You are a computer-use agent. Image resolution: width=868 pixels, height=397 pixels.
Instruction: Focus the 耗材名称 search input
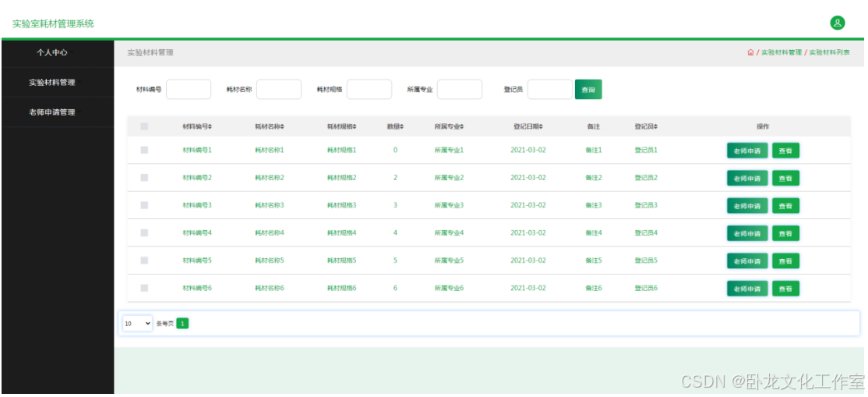pos(279,89)
